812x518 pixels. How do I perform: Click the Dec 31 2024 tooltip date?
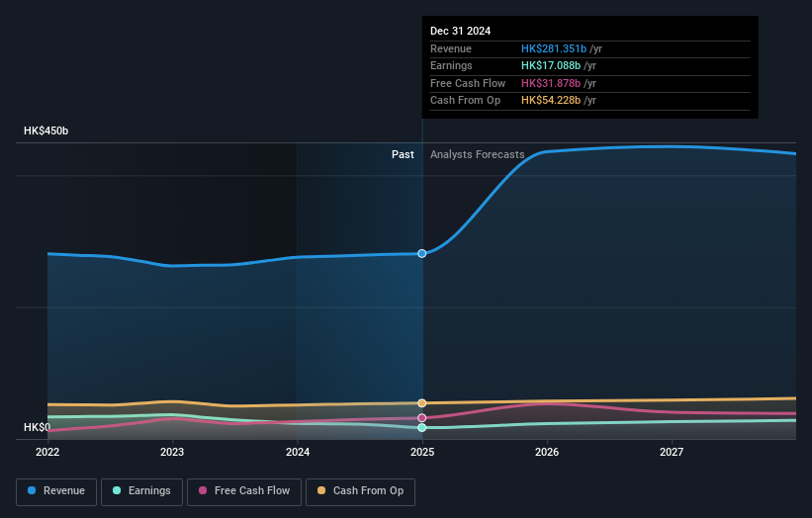pyautogui.click(x=460, y=31)
